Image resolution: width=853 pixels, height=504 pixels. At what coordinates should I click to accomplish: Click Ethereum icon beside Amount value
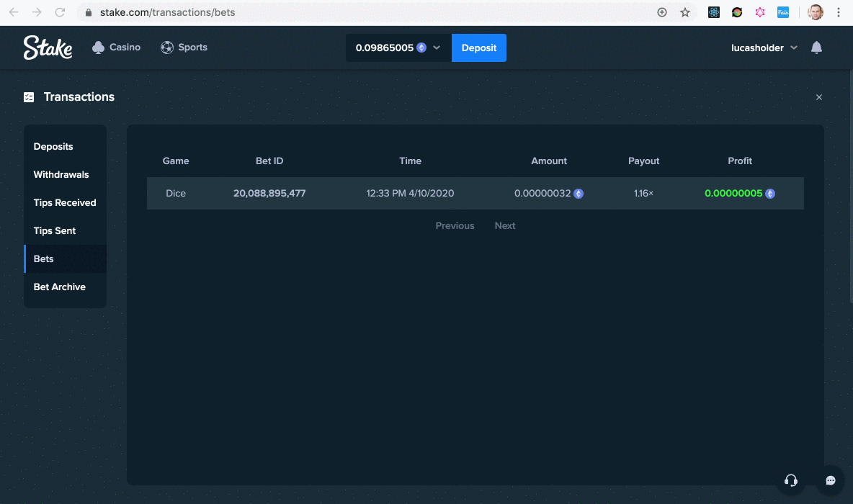[x=579, y=194]
